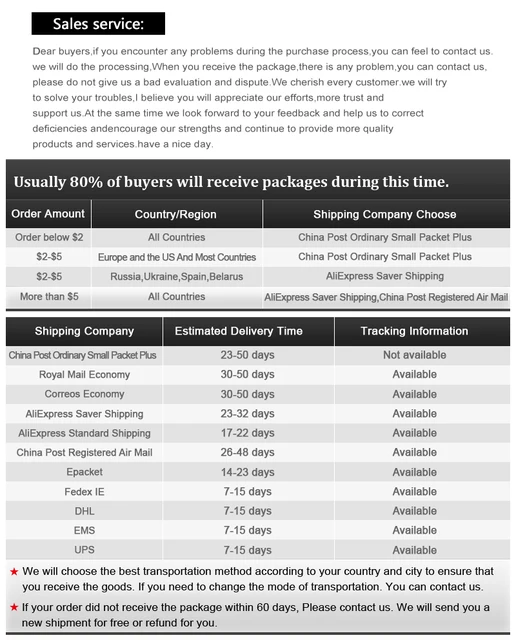The image size is (516, 640).
Task: Click the Correos Economy shipping name
Action: tap(84, 394)
